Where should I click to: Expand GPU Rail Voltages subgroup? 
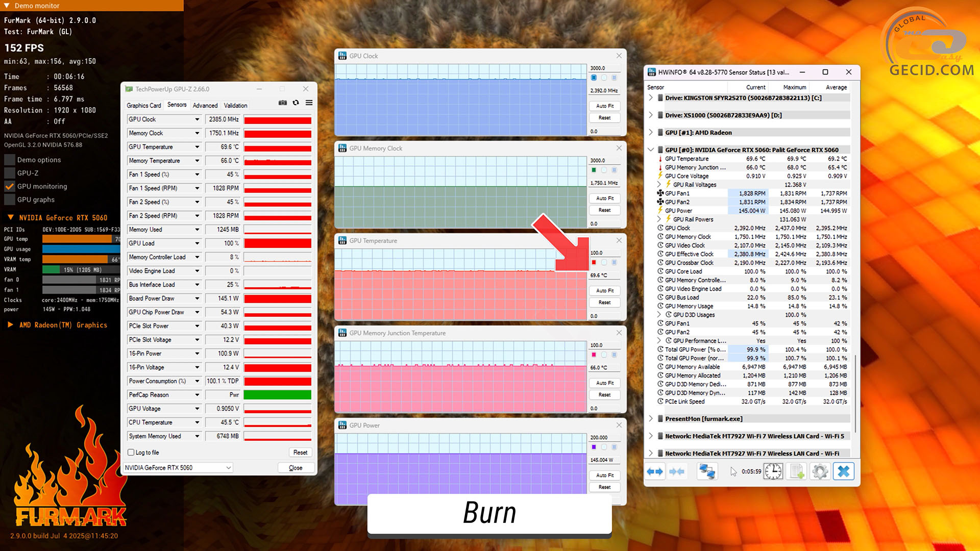(x=659, y=185)
